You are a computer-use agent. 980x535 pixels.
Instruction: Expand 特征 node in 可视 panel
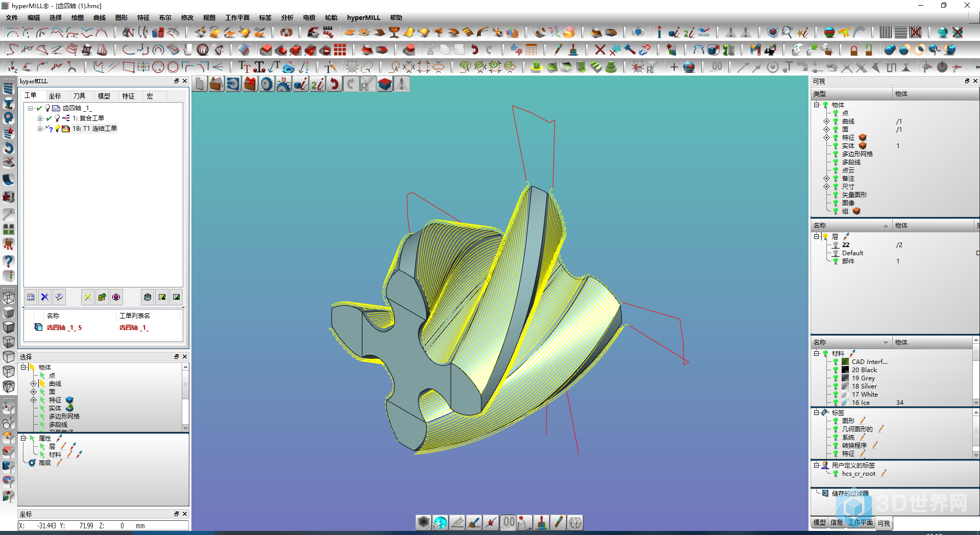coord(826,137)
